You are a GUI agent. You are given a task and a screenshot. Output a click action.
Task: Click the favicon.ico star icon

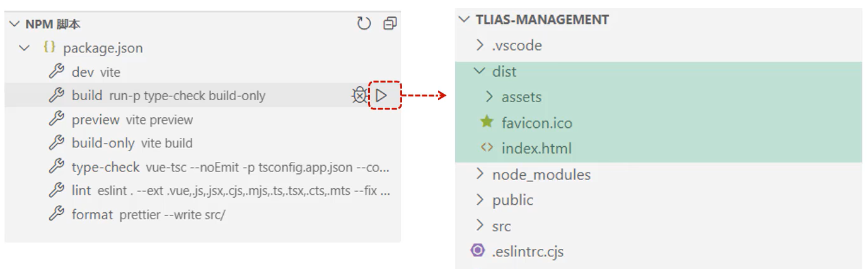487,122
